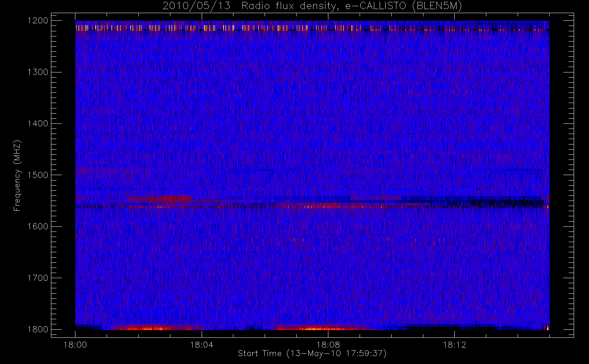Click the 1300 frequency tick label

38,72
